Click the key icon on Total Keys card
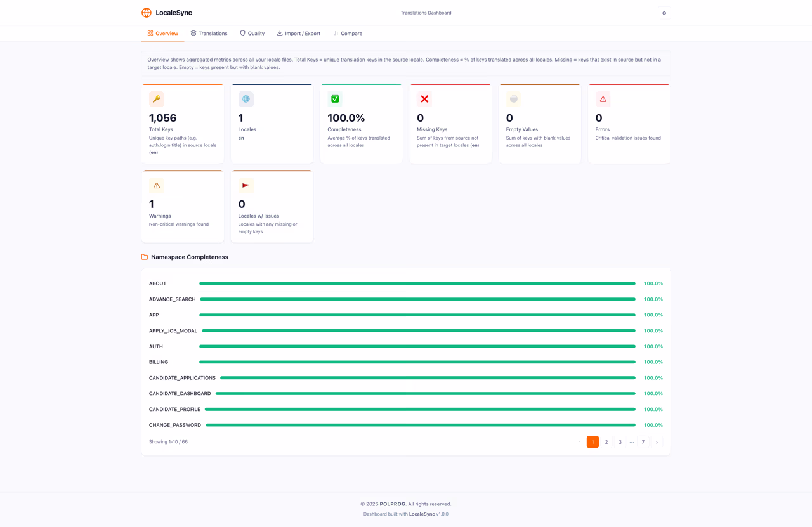 point(157,99)
